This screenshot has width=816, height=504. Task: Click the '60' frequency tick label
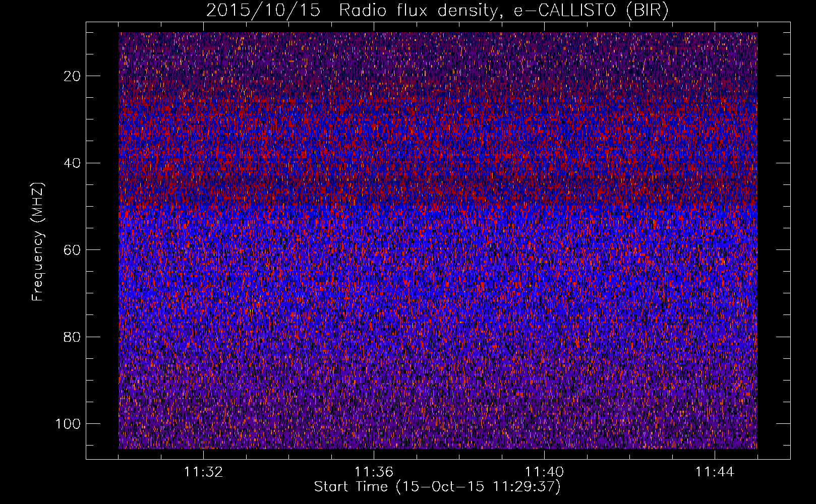73,250
